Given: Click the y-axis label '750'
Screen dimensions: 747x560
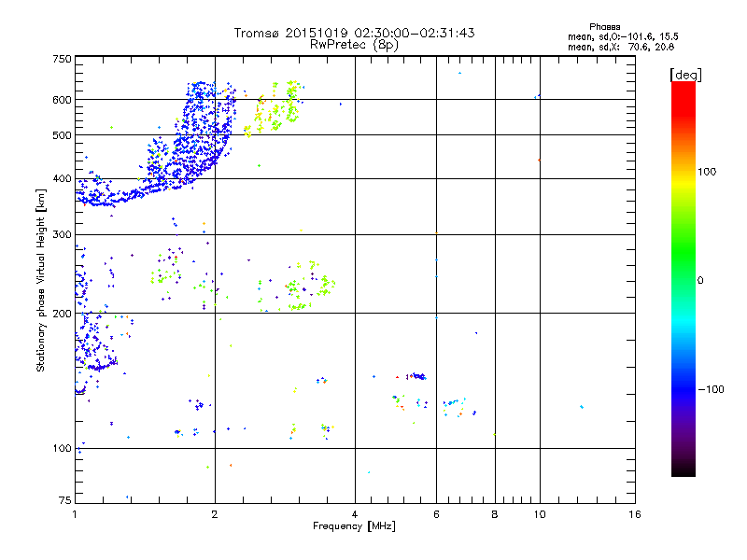Looking at the screenshot, I should pyautogui.click(x=63, y=59).
